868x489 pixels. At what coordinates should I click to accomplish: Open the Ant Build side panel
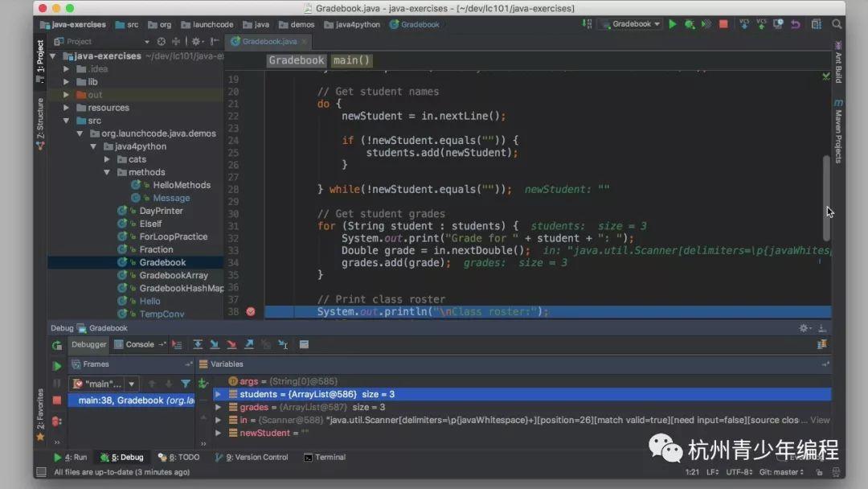pos(838,62)
